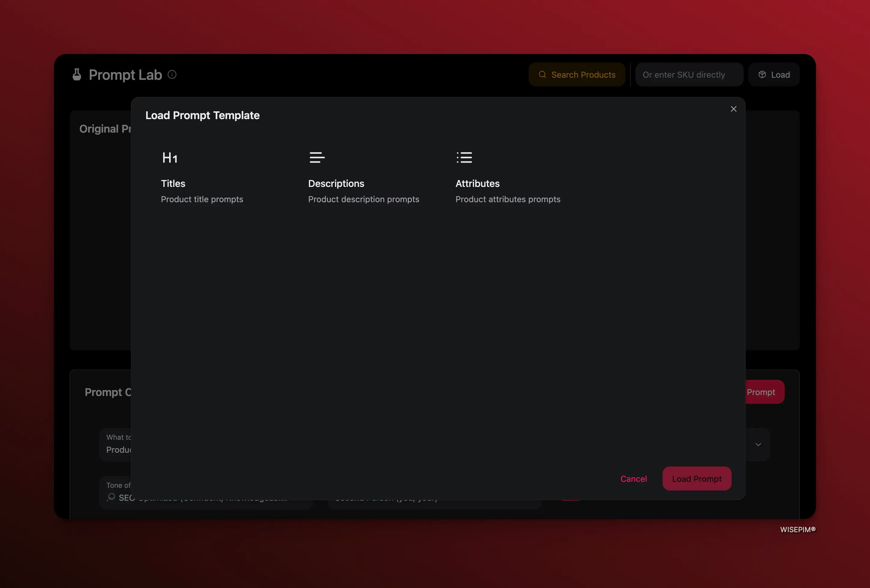Open the info tooltip beside Prompt Lab
The image size is (870, 588).
point(172,74)
